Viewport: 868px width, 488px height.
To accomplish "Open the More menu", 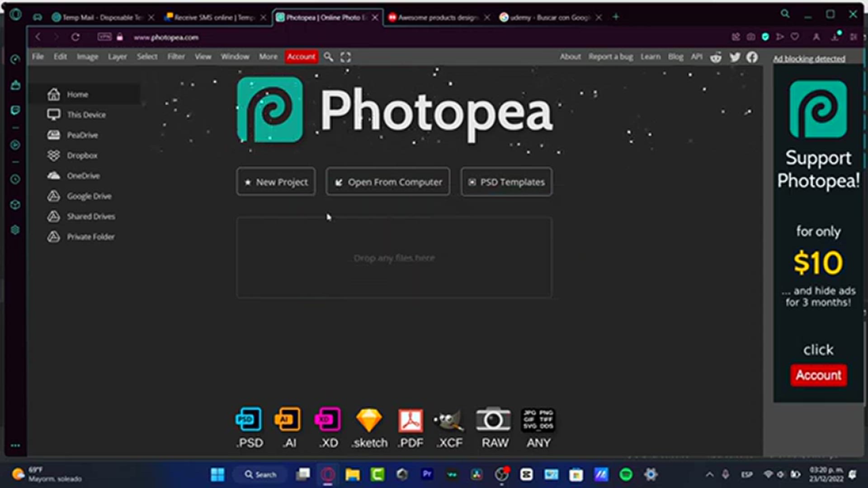I will [268, 56].
